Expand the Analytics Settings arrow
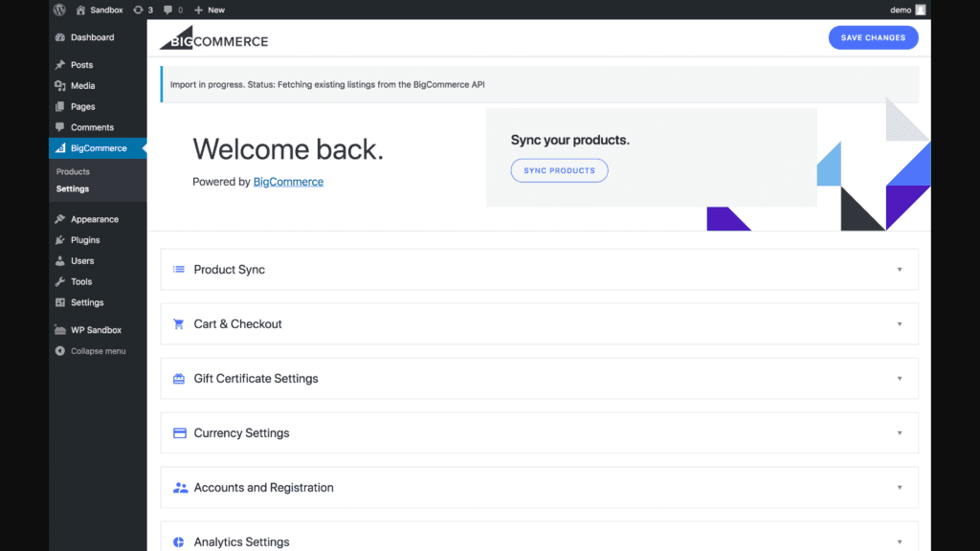 coord(900,542)
